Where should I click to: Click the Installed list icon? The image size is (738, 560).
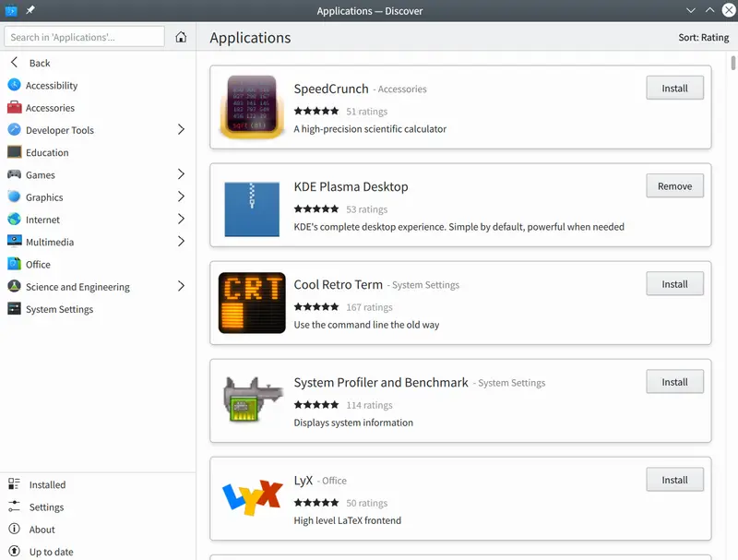14,483
